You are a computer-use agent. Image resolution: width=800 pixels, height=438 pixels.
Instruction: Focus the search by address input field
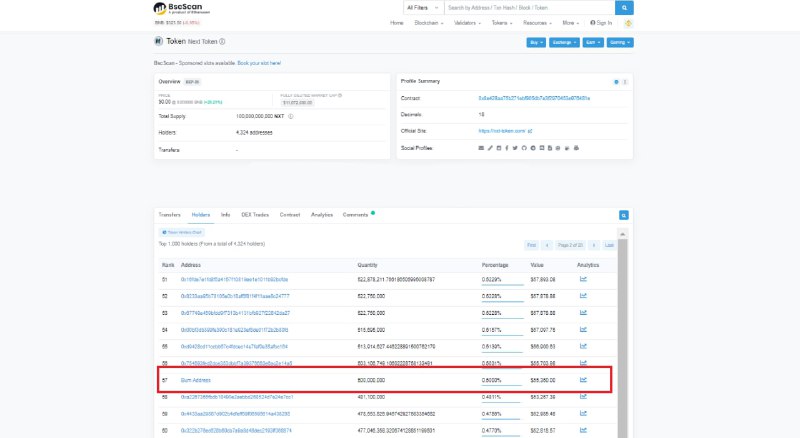tap(530, 8)
